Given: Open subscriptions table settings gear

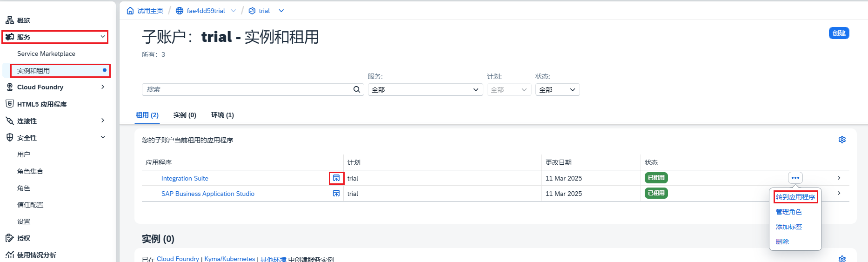Looking at the screenshot, I should (x=842, y=140).
